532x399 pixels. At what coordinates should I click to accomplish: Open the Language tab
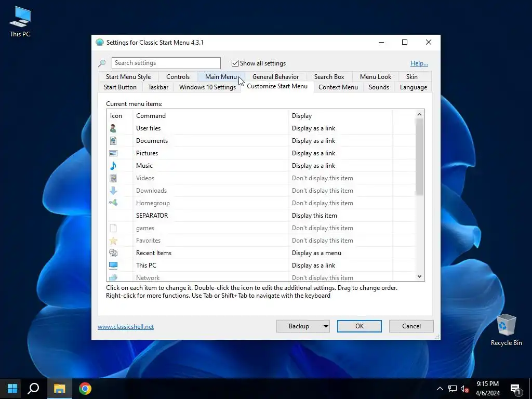point(413,87)
